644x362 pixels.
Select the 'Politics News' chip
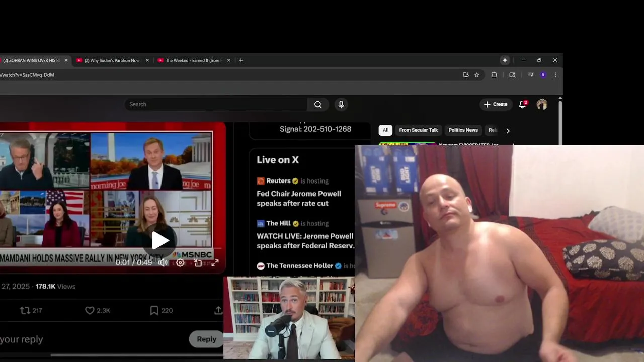(463, 130)
